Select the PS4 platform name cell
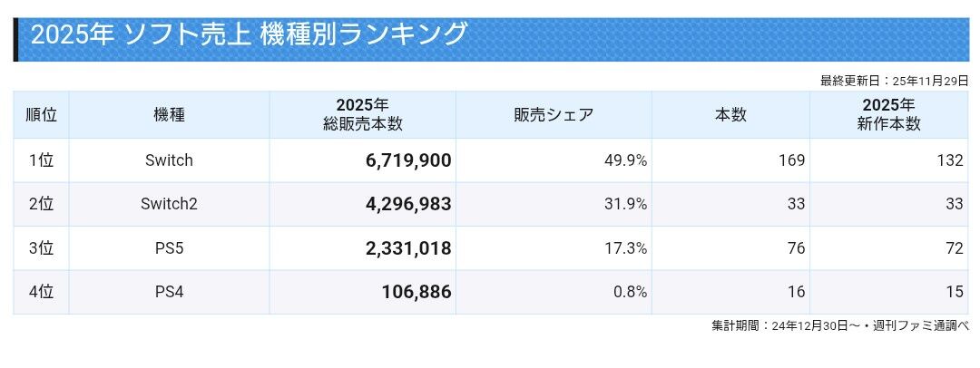Viewport: 980px width, 368px height. pyautogui.click(x=169, y=292)
